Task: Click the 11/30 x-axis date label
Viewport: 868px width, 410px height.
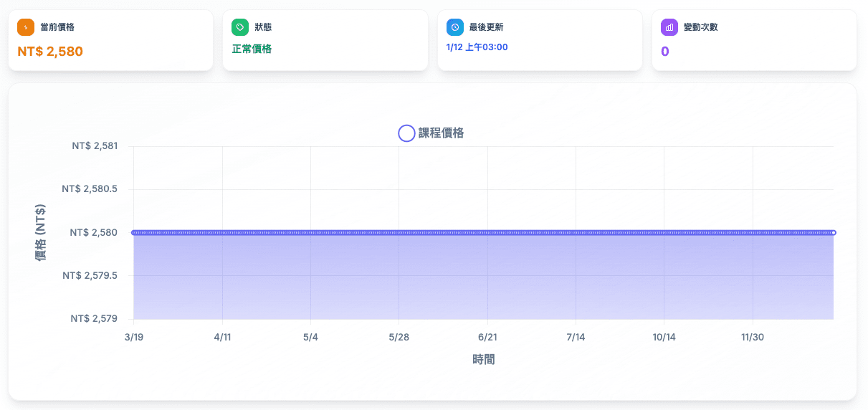Action: point(753,337)
